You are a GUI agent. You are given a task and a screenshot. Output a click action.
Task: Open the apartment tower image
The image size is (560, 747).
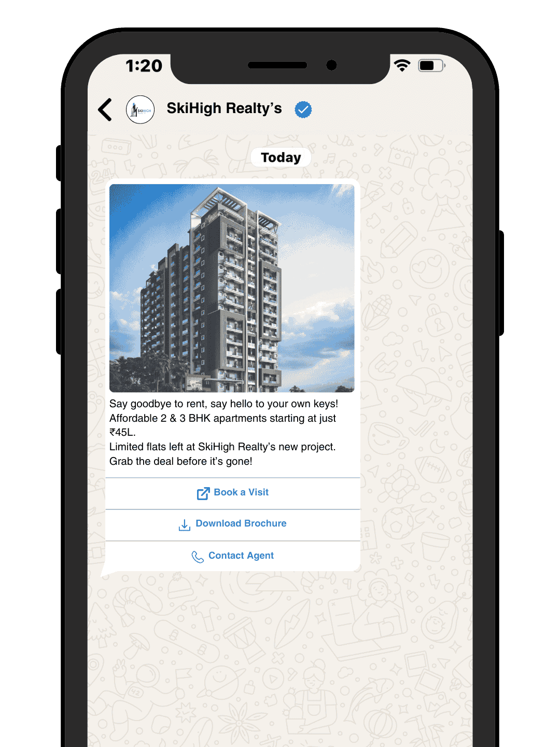232,288
